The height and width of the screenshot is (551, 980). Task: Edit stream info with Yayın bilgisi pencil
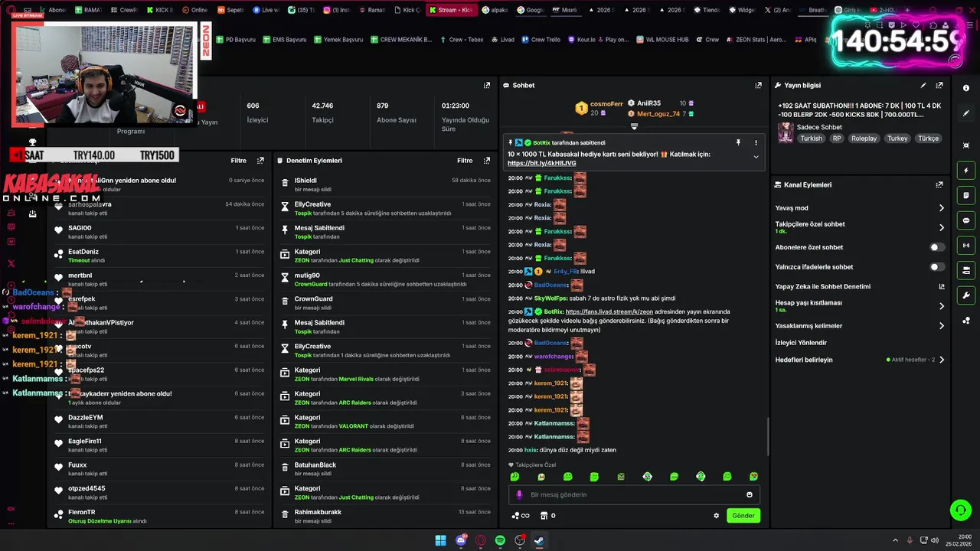[x=923, y=85]
